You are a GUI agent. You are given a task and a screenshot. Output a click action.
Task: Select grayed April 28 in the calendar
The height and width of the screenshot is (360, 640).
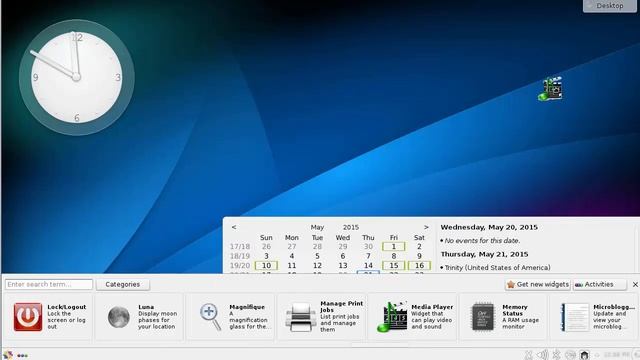click(x=317, y=247)
